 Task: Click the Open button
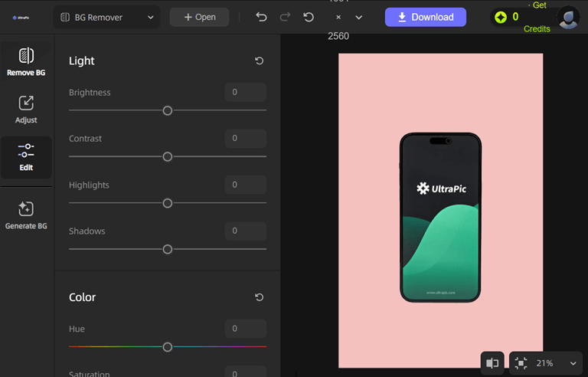click(200, 18)
